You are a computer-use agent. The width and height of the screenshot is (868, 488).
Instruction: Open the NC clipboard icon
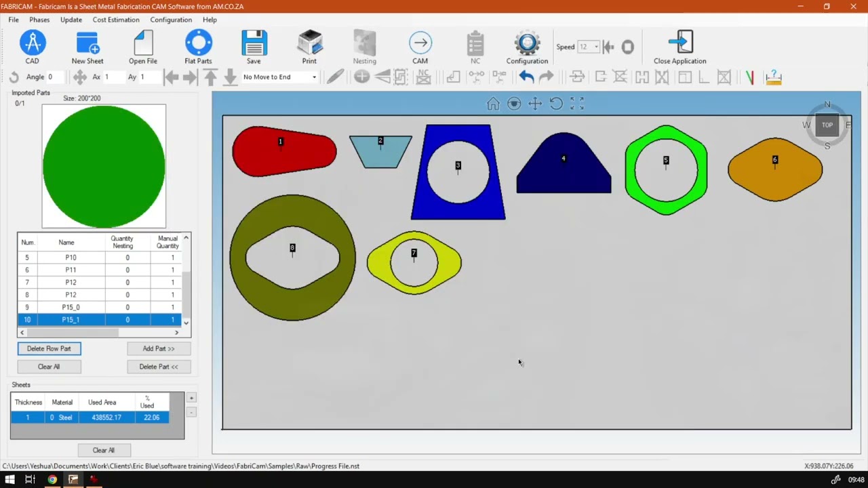tap(475, 43)
